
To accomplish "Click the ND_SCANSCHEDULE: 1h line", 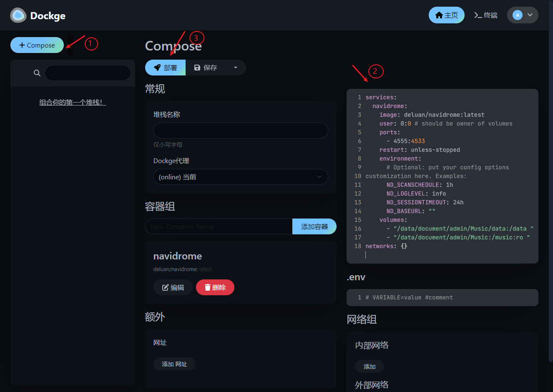I will pyautogui.click(x=420, y=185).
